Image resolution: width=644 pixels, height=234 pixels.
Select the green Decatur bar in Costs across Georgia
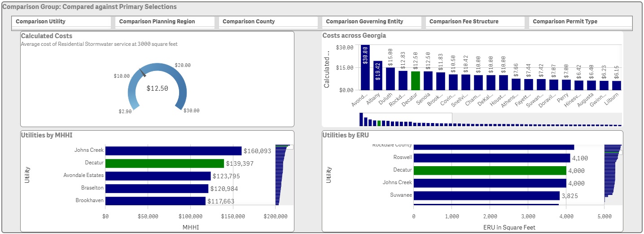[416, 81]
